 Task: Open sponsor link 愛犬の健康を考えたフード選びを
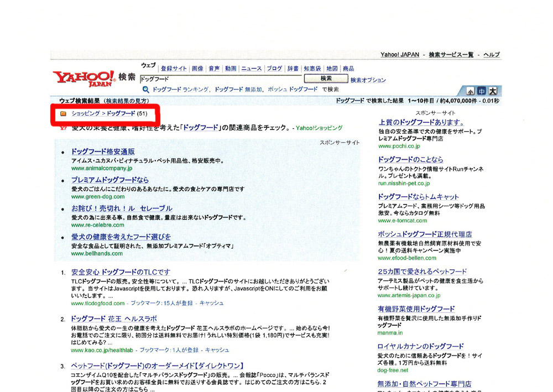[x=121, y=237]
